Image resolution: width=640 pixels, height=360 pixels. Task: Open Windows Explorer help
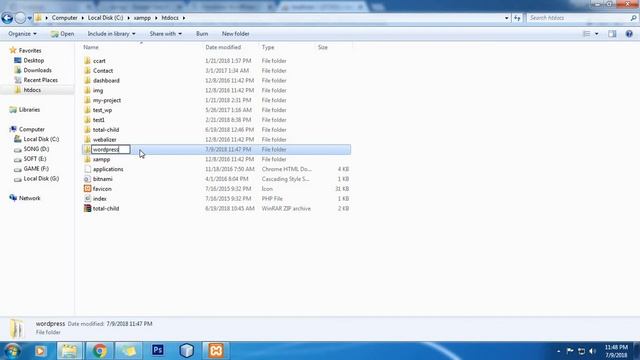tap(629, 34)
